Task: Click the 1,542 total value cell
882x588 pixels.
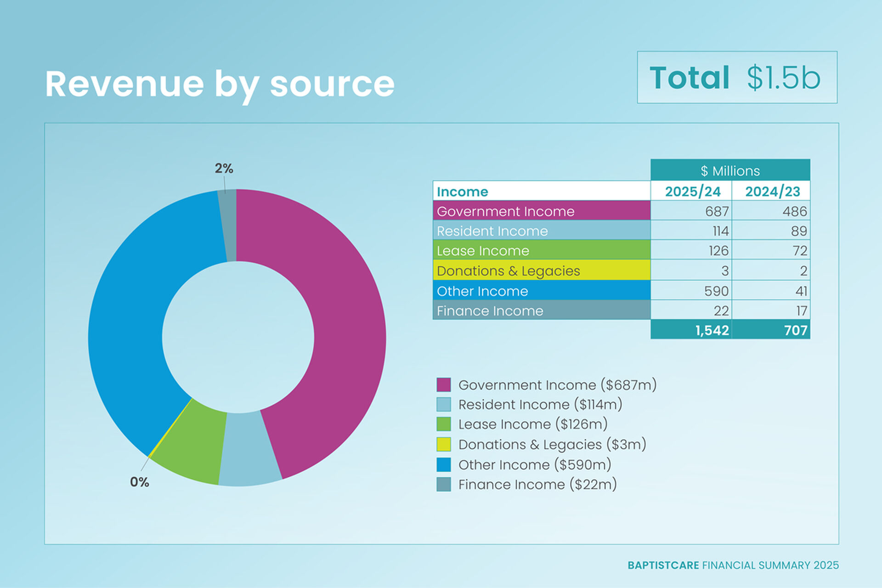Action: point(712,330)
